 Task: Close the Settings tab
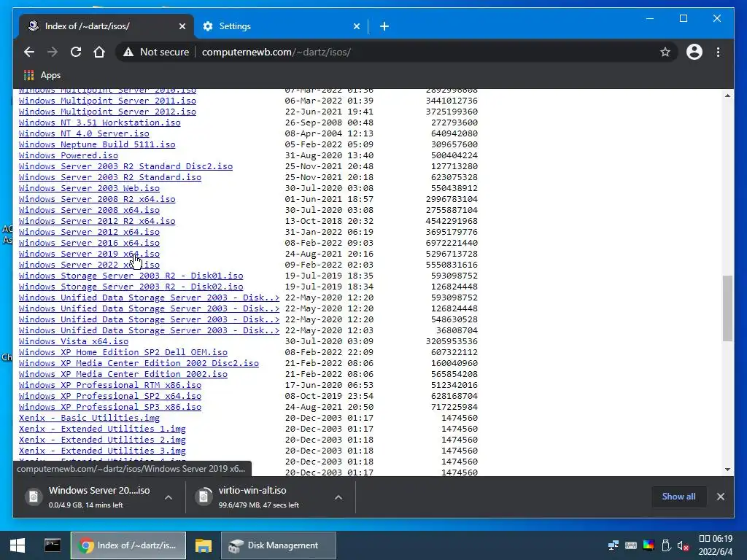tap(356, 26)
